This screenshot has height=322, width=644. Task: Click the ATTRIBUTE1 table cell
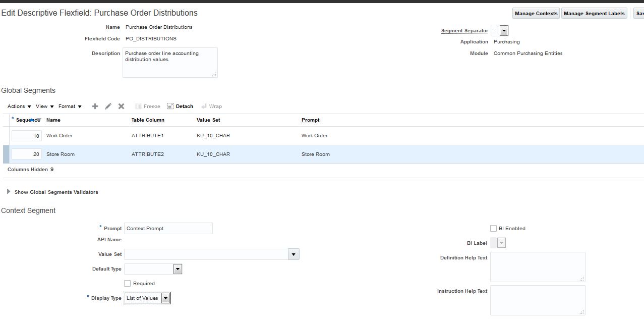(147, 136)
